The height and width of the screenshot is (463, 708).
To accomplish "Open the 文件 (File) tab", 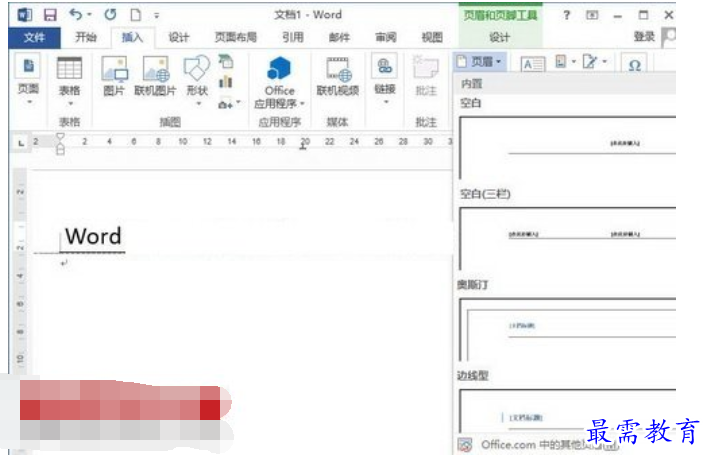I will [x=34, y=37].
